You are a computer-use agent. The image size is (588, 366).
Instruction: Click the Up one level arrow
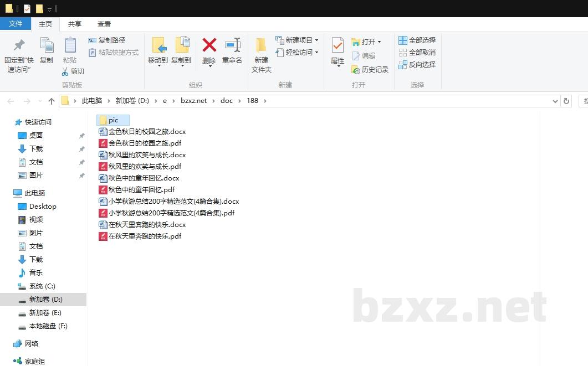[x=52, y=101]
